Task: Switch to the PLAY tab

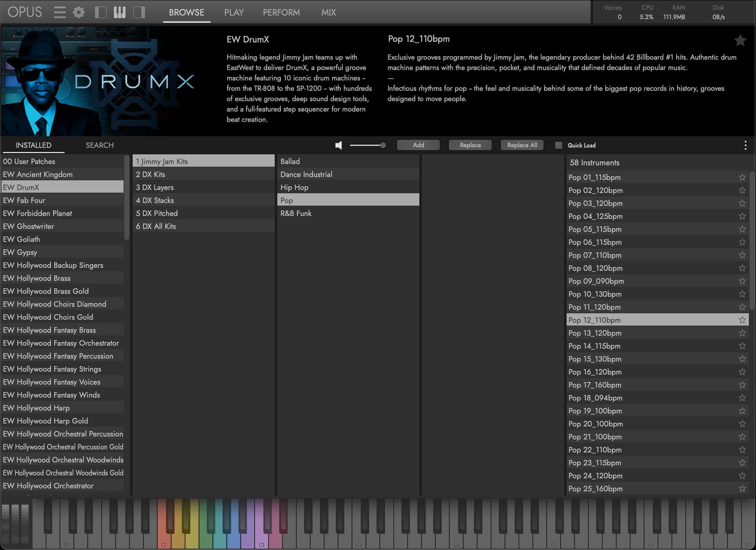Action: pyautogui.click(x=234, y=13)
